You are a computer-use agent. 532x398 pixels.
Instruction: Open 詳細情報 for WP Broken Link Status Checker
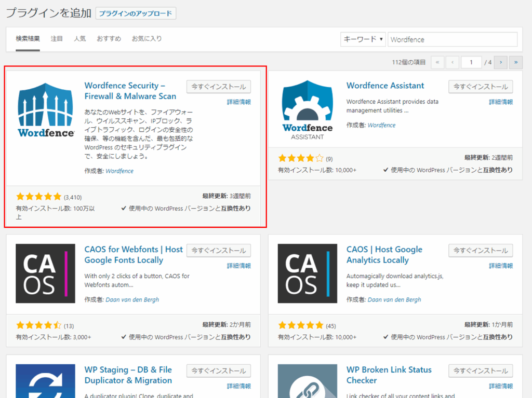click(x=501, y=386)
